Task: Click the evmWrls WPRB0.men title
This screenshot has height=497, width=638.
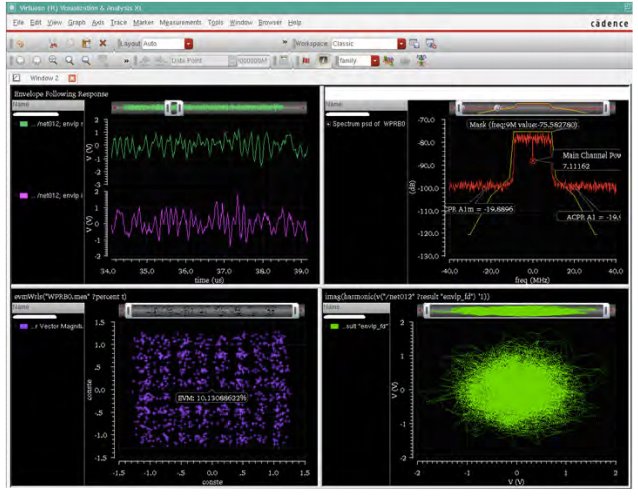Action: [x=70, y=296]
